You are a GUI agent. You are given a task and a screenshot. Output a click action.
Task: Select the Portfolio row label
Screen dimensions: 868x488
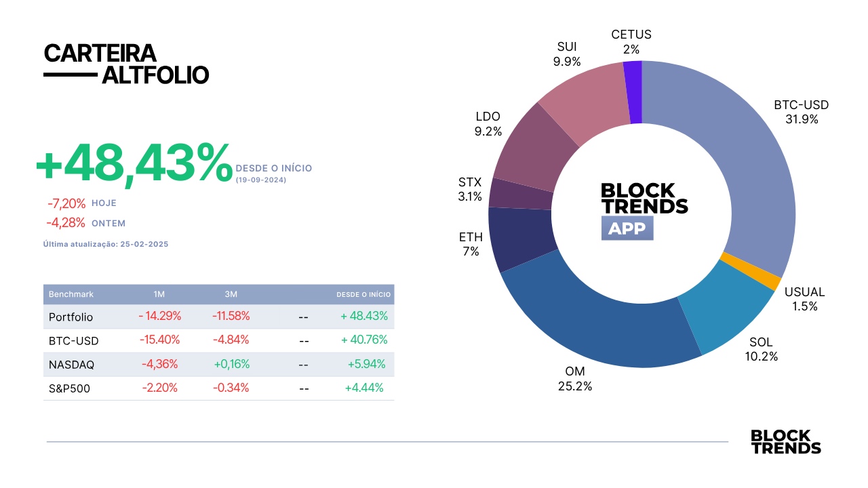click(x=71, y=317)
